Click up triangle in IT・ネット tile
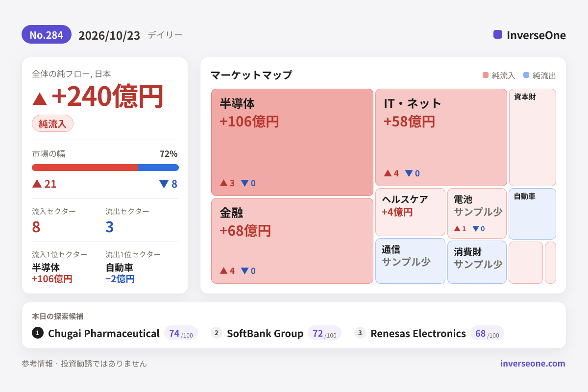Image resolution: width=588 pixels, height=392 pixels. click(388, 173)
